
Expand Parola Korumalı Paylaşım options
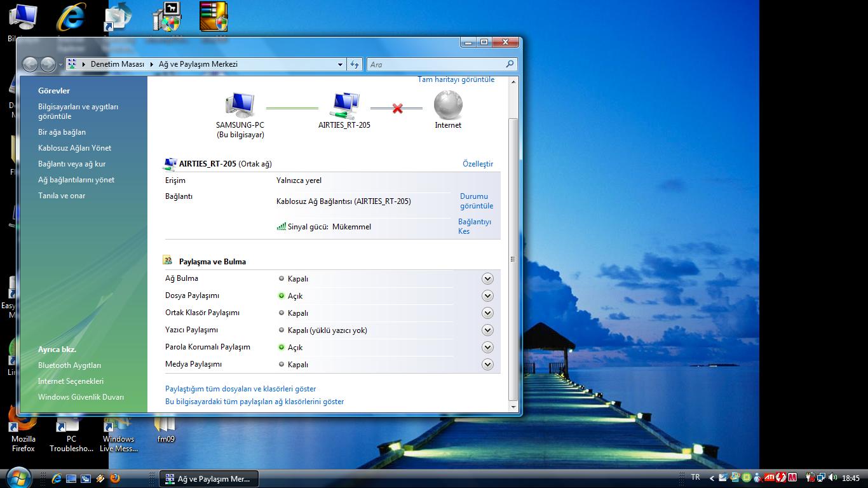[487, 348]
